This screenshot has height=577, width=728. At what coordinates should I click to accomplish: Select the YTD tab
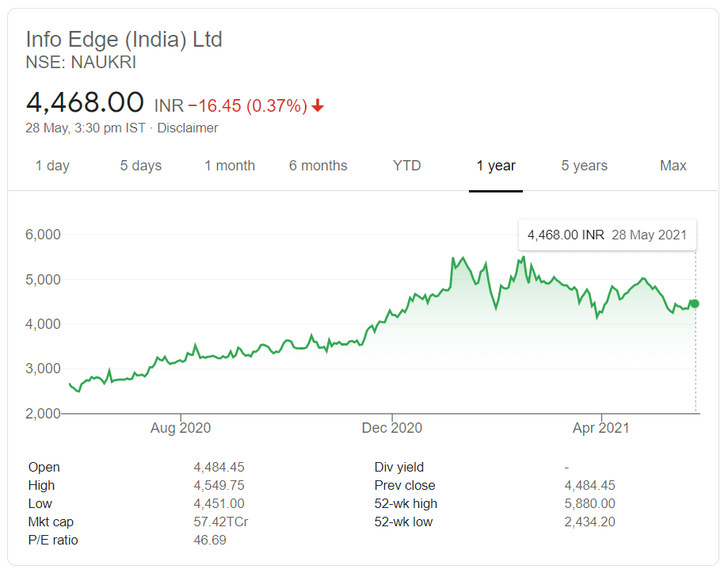tap(406, 166)
